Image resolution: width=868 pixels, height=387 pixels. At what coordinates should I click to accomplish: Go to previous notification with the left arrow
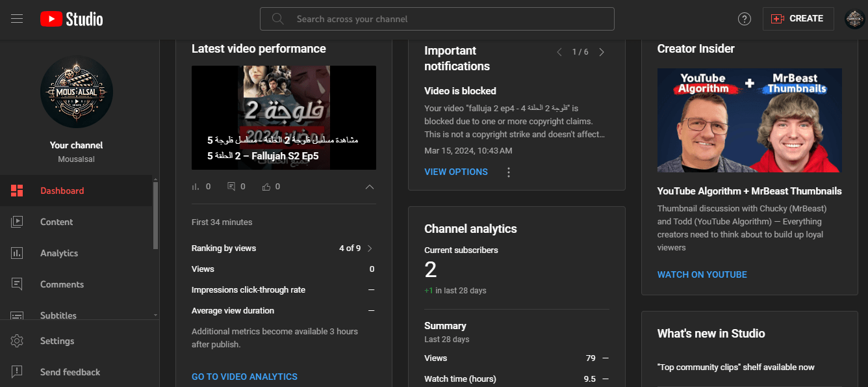coord(559,52)
